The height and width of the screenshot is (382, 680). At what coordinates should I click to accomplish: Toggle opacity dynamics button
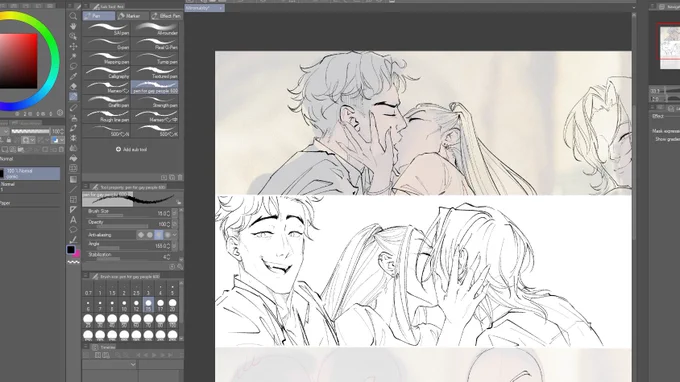click(175, 224)
